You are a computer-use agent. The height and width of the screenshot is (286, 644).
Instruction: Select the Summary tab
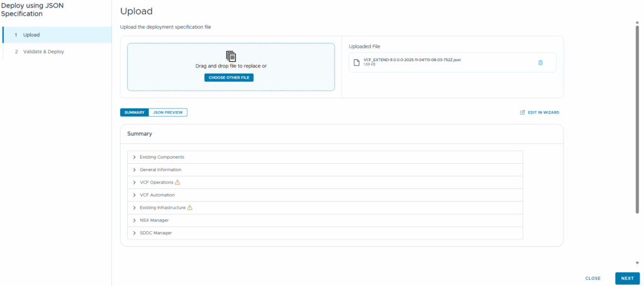pyautogui.click(x=135, y=112)
